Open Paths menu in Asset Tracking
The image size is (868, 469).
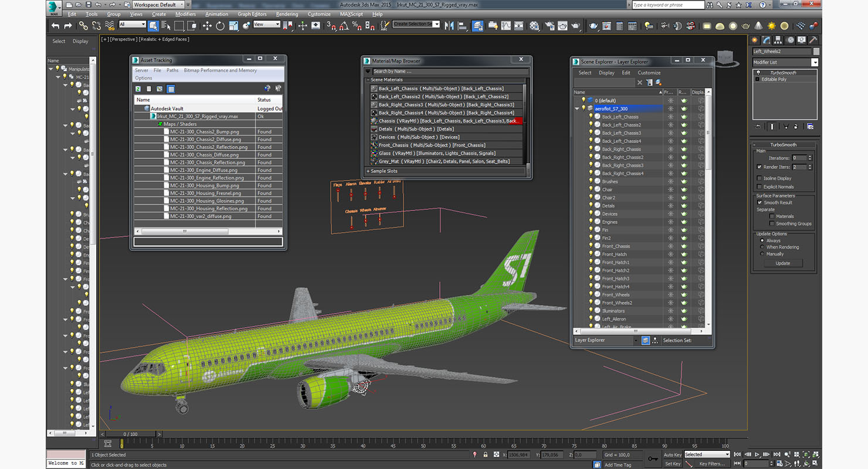172,70
